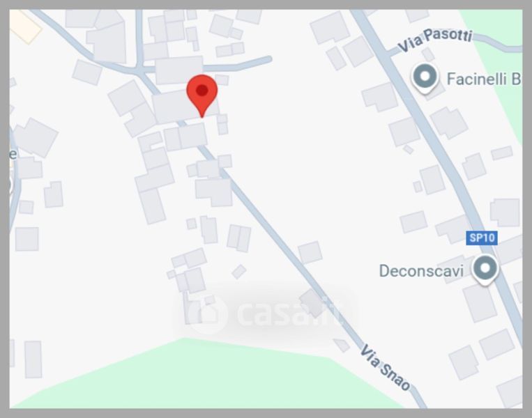
Task: Click the casa.it watermark logo
Action: [x=266, y=313]
